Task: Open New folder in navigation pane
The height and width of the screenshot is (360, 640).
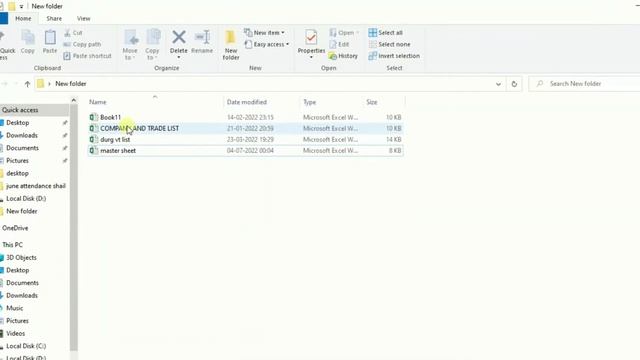Action: tap(22, 211)
